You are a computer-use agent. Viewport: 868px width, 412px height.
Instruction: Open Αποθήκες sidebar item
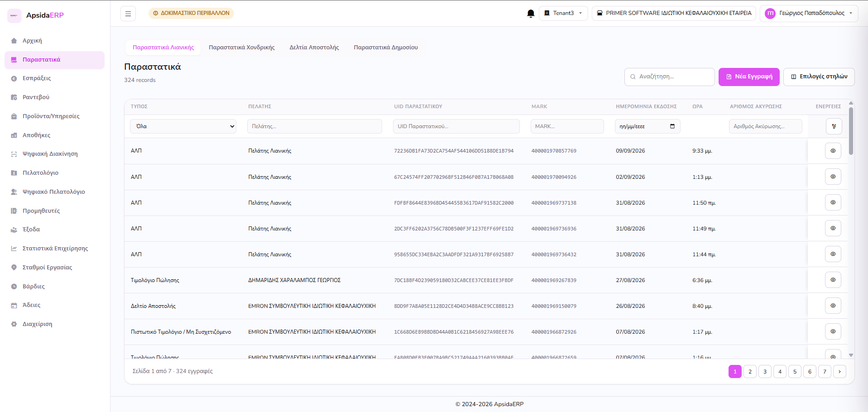pos(54,135)
